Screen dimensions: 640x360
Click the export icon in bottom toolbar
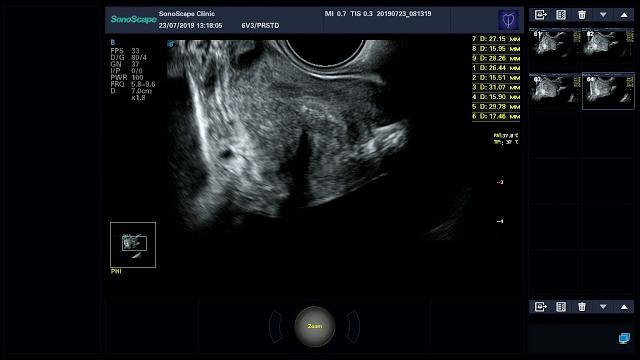pyautogui.click(x=540, y=307)
